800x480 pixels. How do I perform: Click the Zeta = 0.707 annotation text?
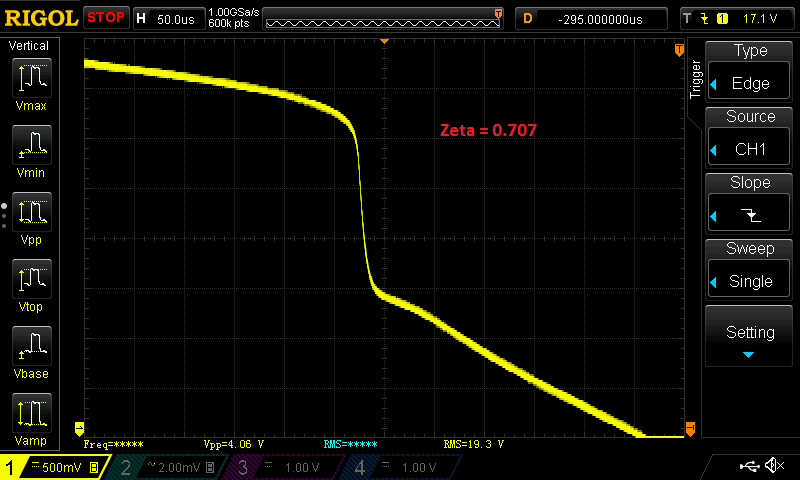pyautogui.click(x=488, y=130)
